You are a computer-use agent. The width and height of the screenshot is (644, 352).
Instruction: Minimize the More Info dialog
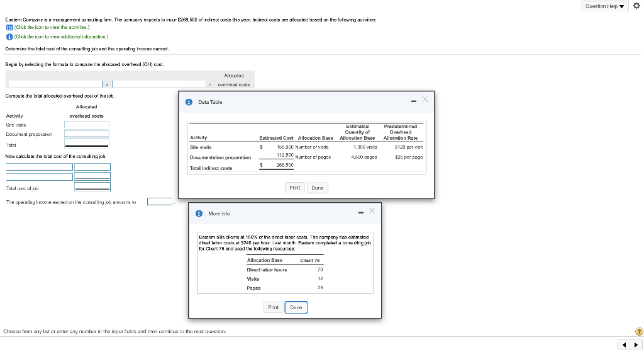(x=360, y=213)
